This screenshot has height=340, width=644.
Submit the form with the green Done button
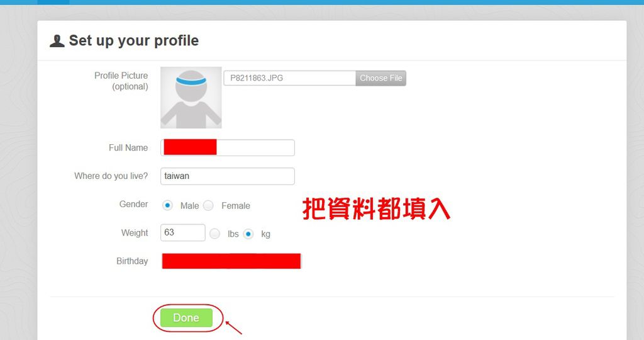pos(186,318)
